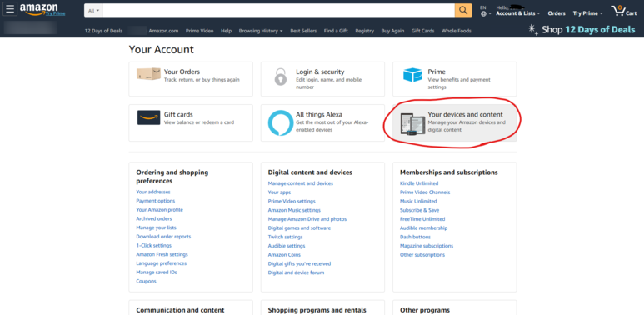The height and width of the screenshot is (315, 644).
Task: Open Prime Video settings link
Action: click(x=292, y=201)
